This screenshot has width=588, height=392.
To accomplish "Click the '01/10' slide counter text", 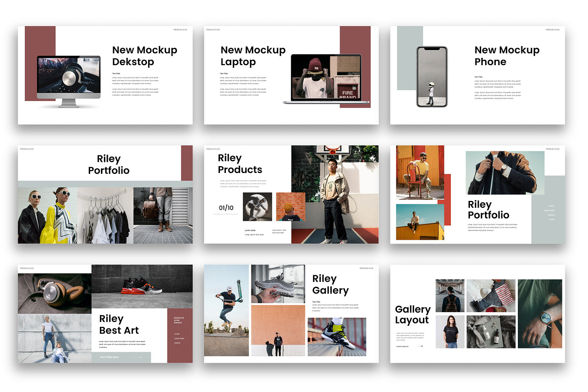I will pos(226,208).
